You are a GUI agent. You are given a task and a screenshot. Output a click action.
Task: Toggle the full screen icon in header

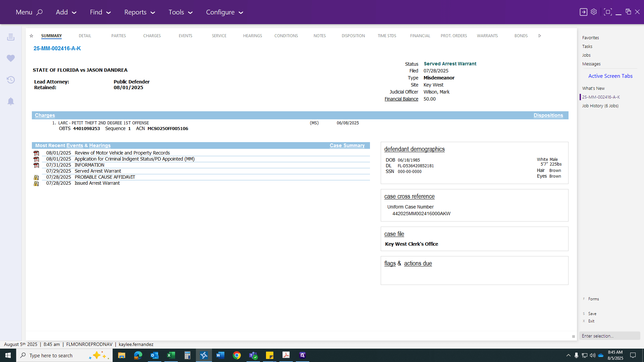pyautogui.click(x=607, y=12)
